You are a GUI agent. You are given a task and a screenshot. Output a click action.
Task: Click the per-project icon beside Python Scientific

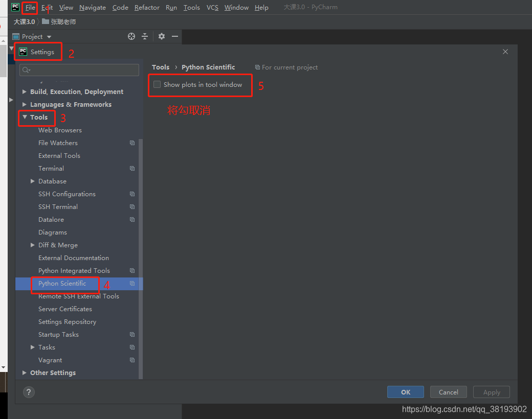click(132, 284)
